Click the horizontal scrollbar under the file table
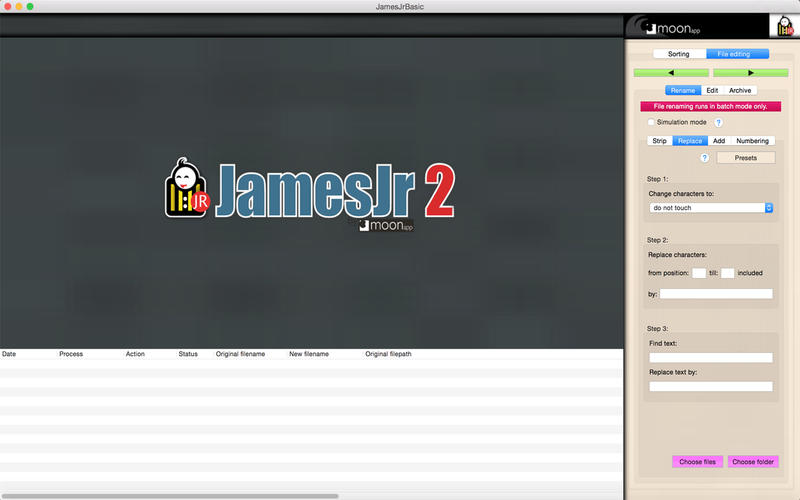The image size is (800, 500). pyautogui.click(x=170, y=495)
